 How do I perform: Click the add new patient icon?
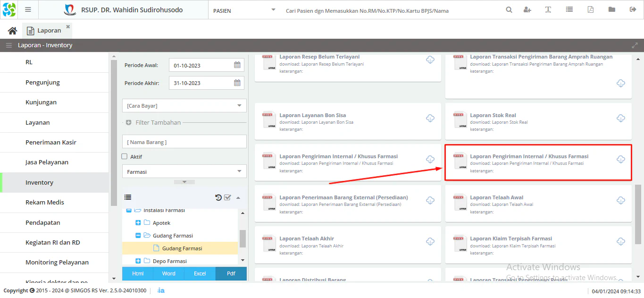pos(527,10)
